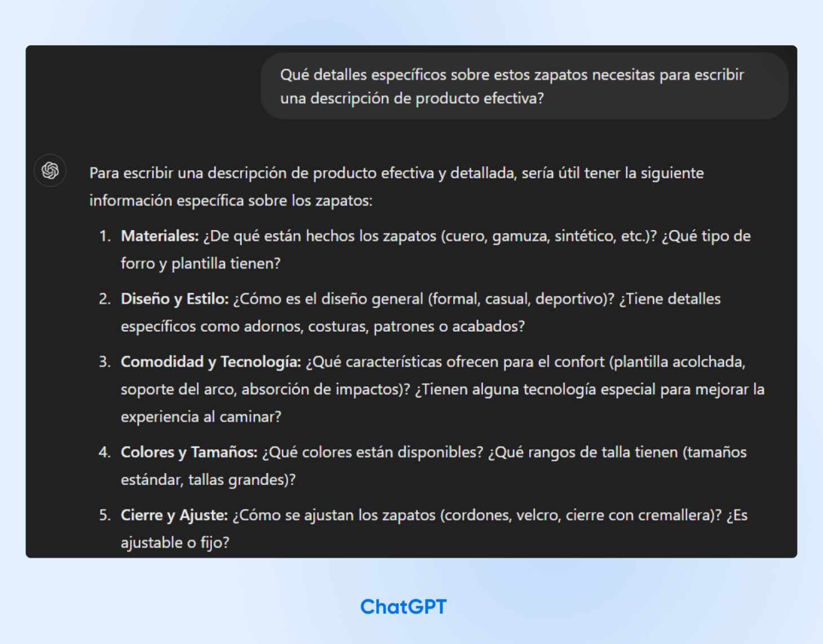Click the user's question message bubble
Screen dimensions: 823x644
point(524,86)
